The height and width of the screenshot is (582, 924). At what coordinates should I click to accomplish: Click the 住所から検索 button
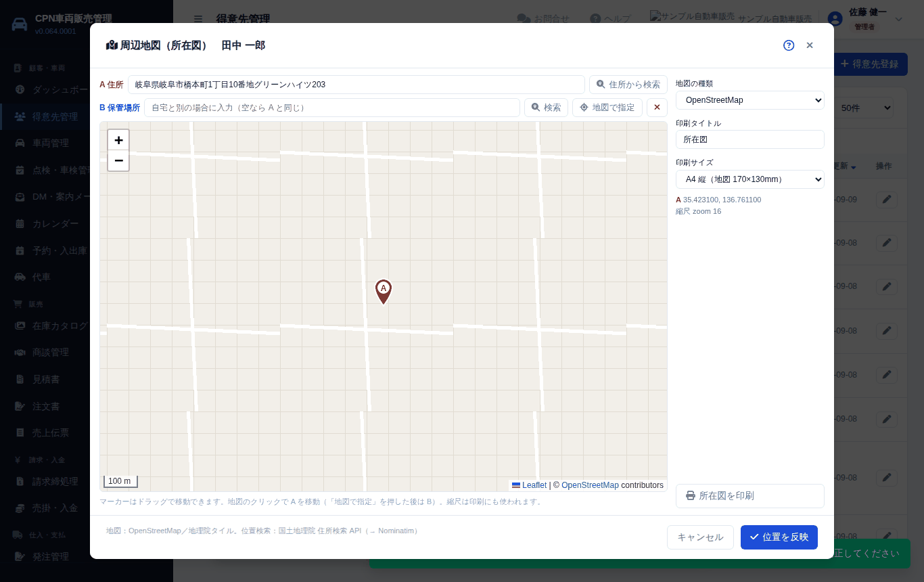[x=628, y=85]
